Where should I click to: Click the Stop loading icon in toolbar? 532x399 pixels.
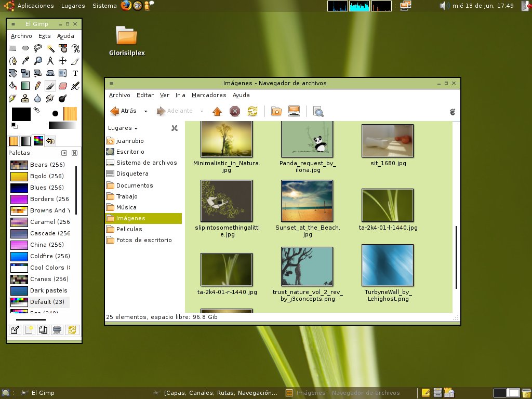click(235, 111)
